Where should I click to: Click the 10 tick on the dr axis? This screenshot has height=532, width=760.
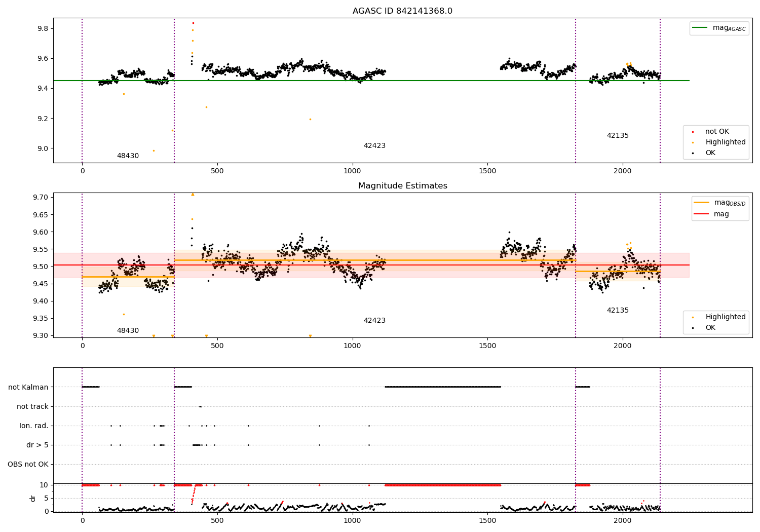(44, 485)
